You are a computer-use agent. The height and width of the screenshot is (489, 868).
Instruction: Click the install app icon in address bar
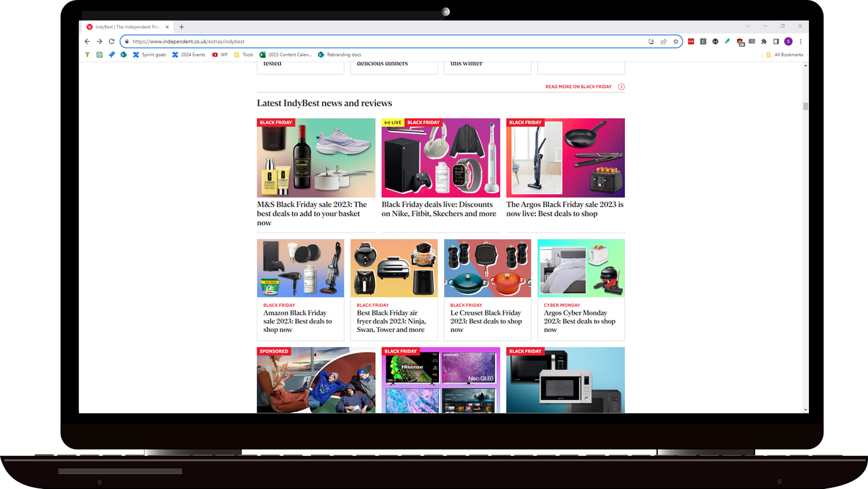(651, 42)
